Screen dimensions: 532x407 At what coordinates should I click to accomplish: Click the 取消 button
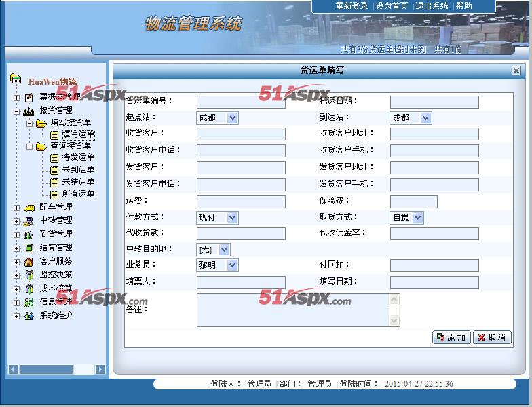coord(492,337)
